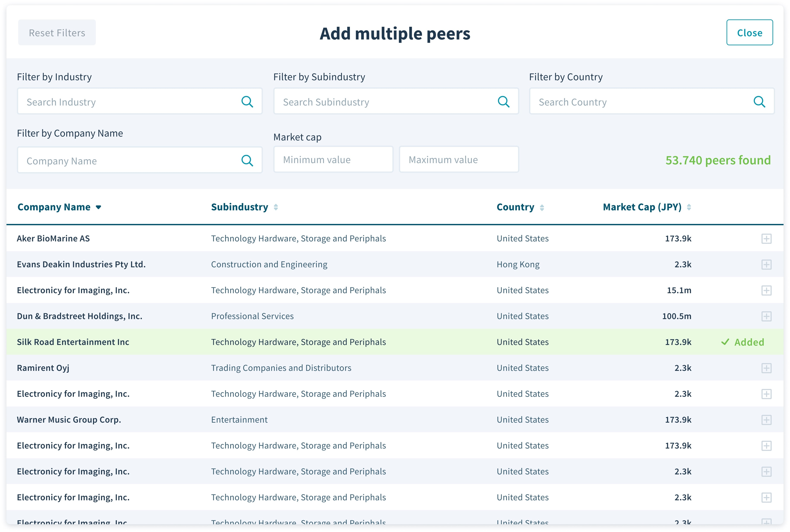Select the Evans Deakin Industries Pty Ltd. row
The width and height of the screenshot is (790, 532).
coord(81,264)
